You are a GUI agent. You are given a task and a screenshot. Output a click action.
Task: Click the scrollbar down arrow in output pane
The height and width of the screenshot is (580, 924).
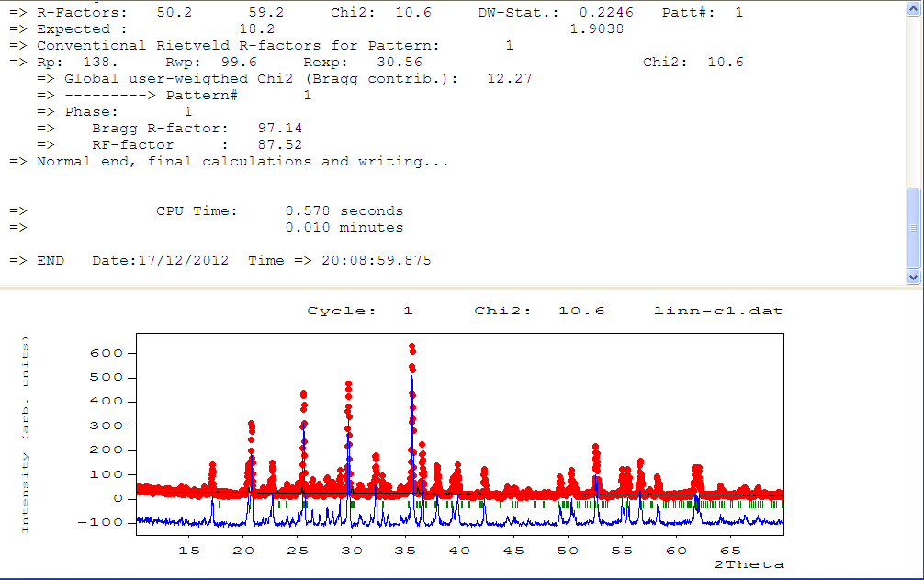click(913, 277)
